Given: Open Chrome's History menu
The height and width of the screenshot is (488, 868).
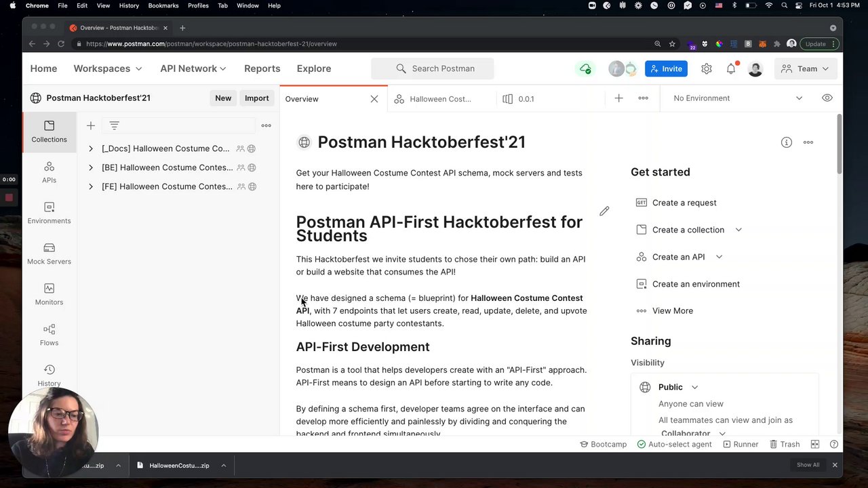Looking at the screenshot, I should (129, 5).
